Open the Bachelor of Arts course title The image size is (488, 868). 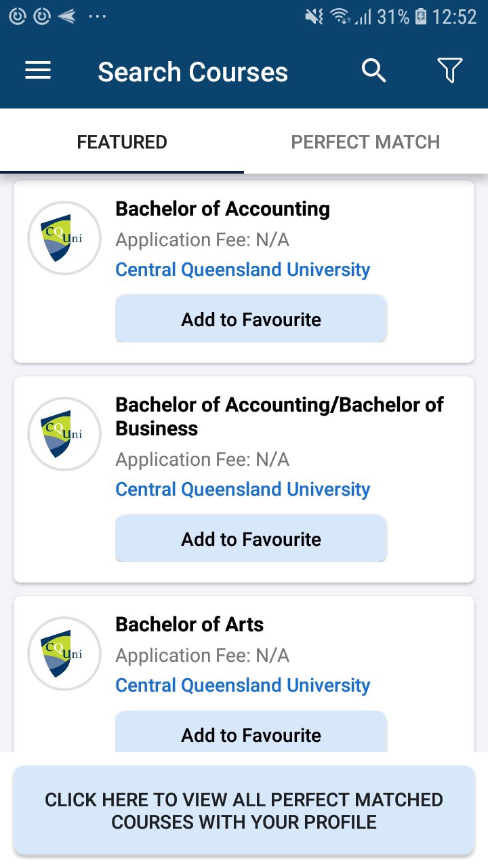click(190, 625)
